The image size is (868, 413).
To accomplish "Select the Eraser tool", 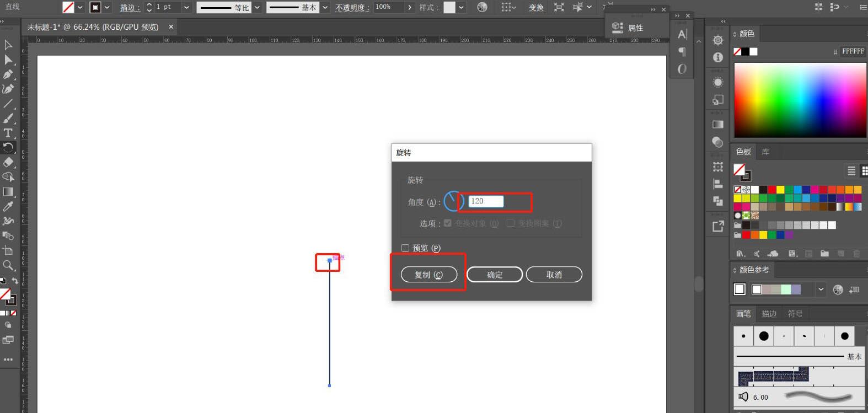I will (x=8, y=162).
